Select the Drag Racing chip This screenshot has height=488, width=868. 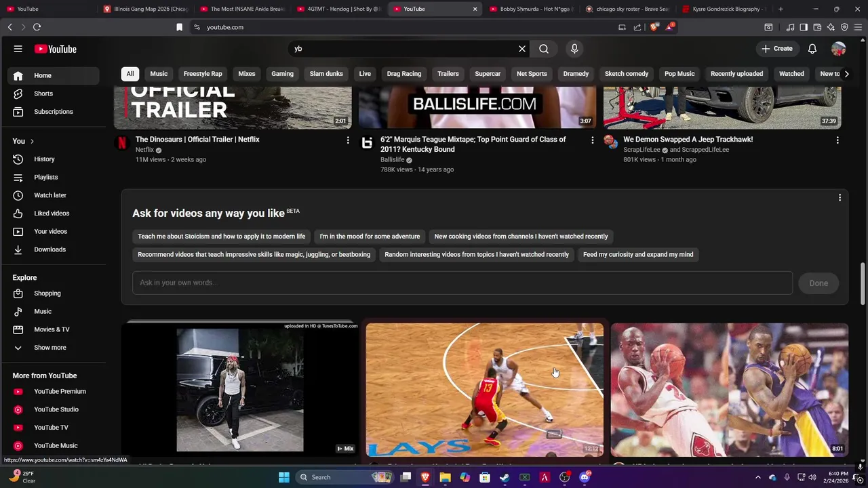click(404, 74)
